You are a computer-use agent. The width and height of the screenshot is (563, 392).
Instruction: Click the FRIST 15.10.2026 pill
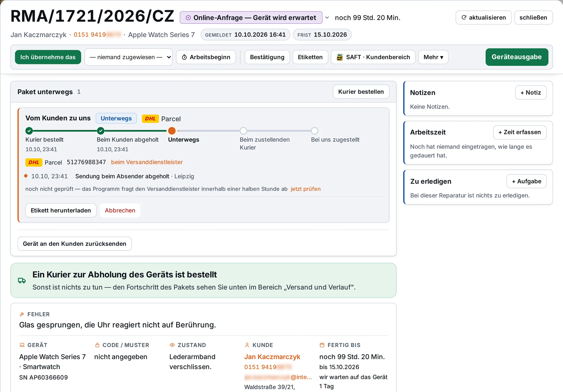(322, 35)
